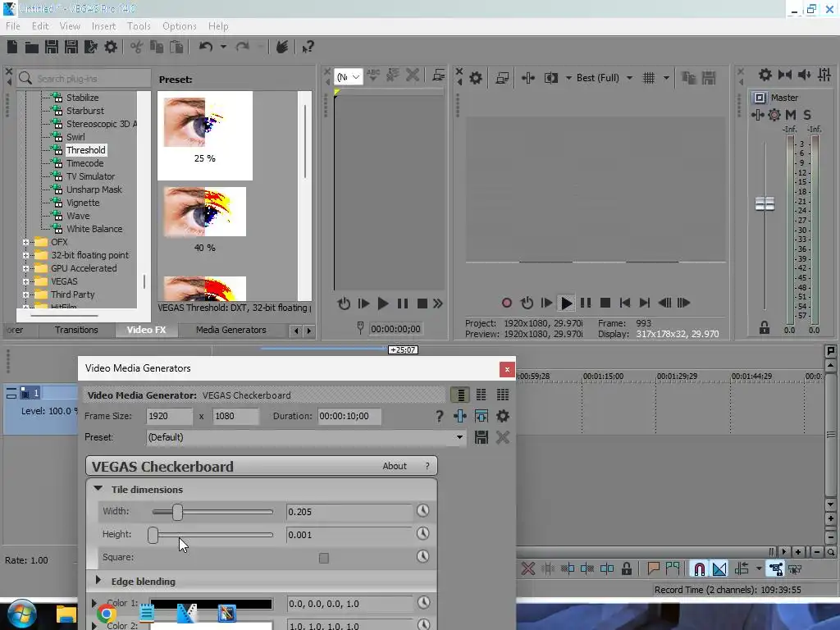Toggle preview on external monitor
The width and height of the screenshot is (840, 630).
tap(502, 78)
